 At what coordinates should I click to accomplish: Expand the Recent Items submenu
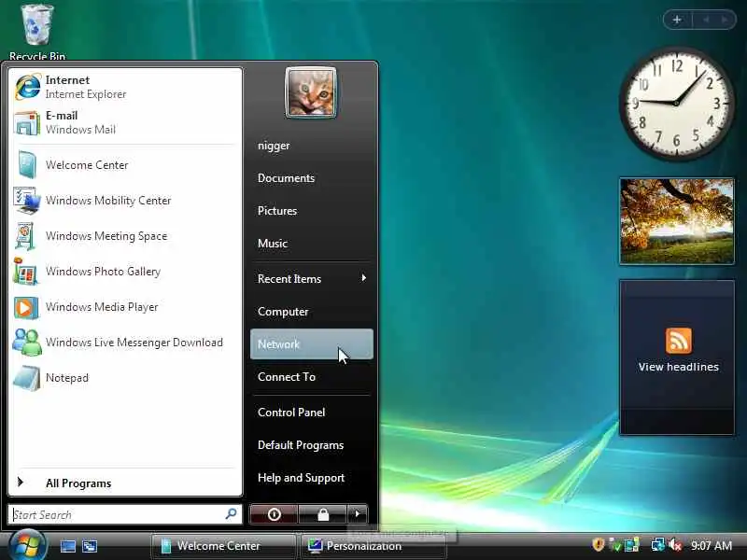[x=312, y=278]
